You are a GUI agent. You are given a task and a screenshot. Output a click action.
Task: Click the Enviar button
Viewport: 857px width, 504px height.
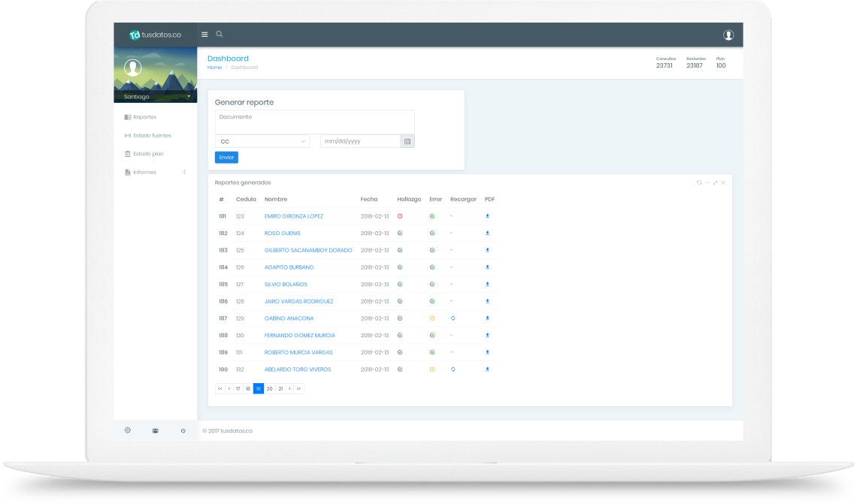coord(226,157)
